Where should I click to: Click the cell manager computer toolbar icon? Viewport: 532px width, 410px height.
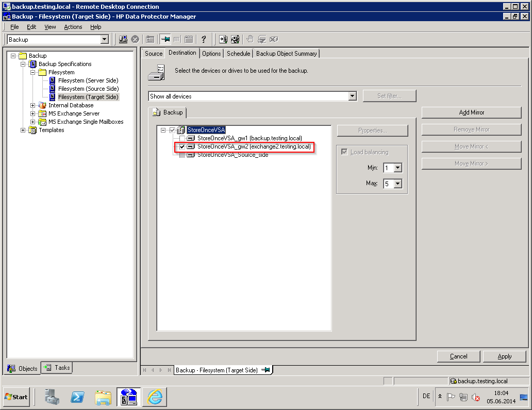tap(123, 39)
